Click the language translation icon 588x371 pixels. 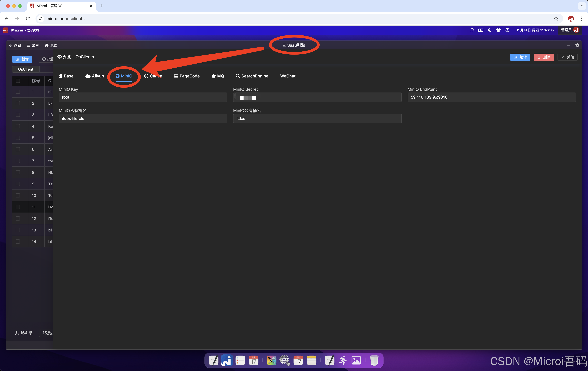click(x=481, y=30)
